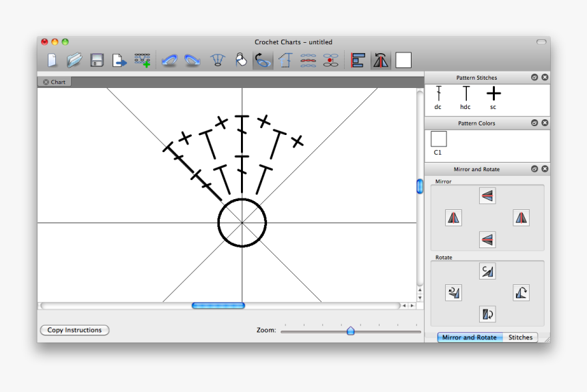Select the paint bucket color tool
Viewport: 587px width, 392px height.
[x=240, y=61]
